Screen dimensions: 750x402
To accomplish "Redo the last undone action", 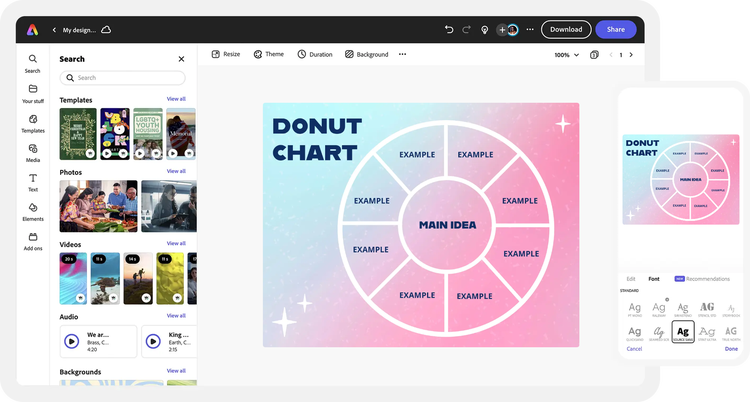I will pos(466,30).
